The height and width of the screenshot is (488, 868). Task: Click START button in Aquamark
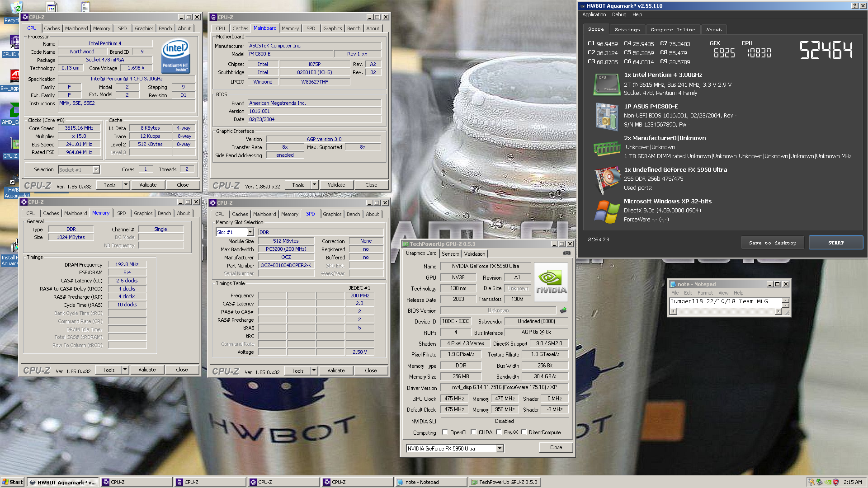[x=835, y=243]
